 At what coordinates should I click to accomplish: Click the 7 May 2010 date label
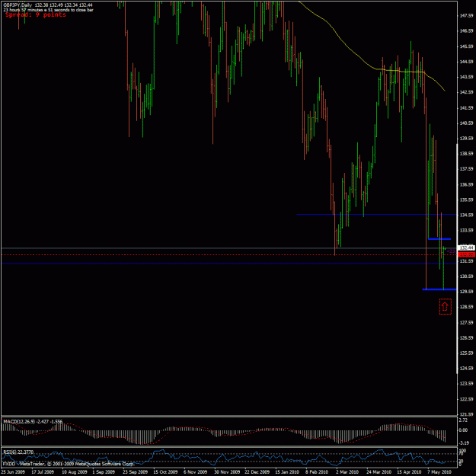coord(439,472)
